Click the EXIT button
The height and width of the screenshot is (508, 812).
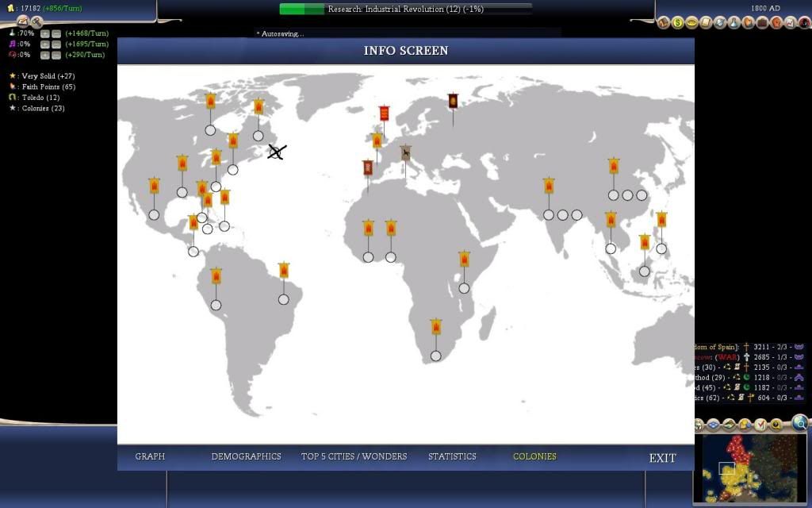click(x=662, y=457)
